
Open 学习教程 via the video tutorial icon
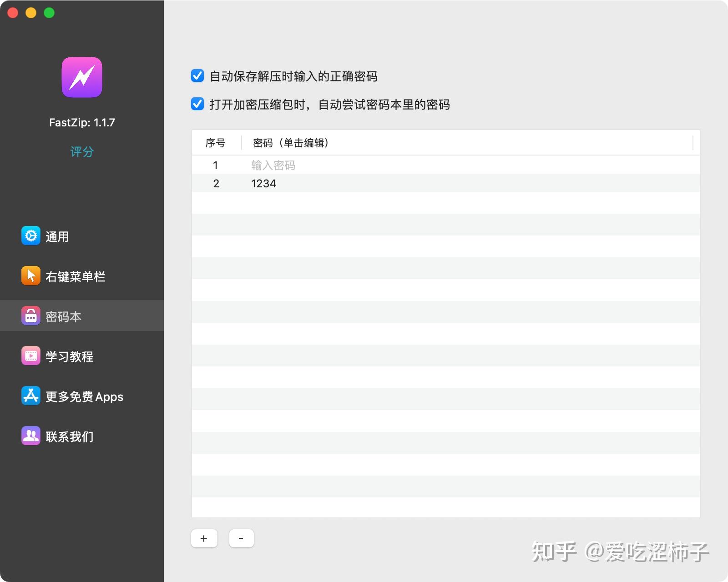(x=30, y=356)
